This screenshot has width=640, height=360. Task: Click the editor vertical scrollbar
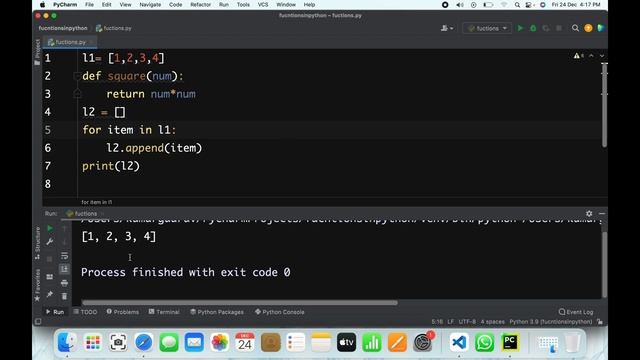604,105
